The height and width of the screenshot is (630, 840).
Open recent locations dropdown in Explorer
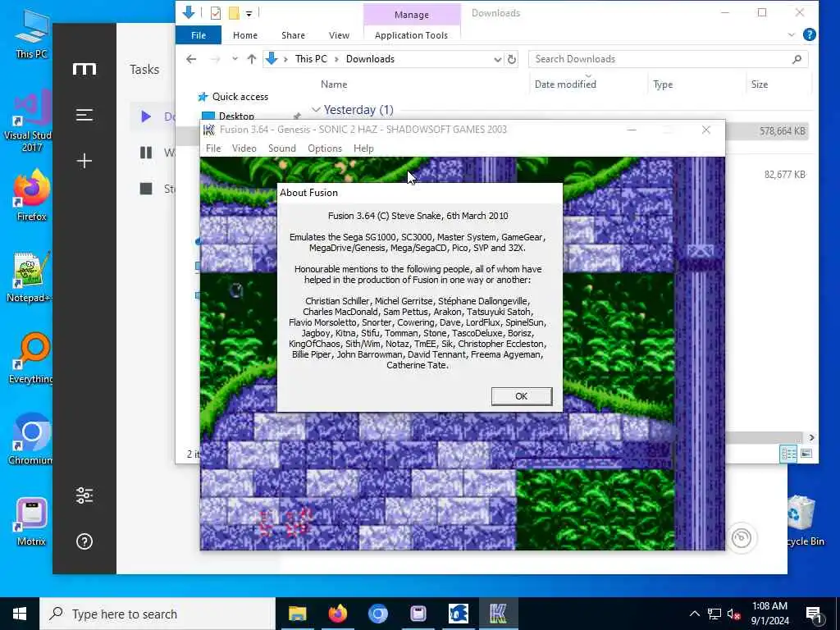click(235, 59)
